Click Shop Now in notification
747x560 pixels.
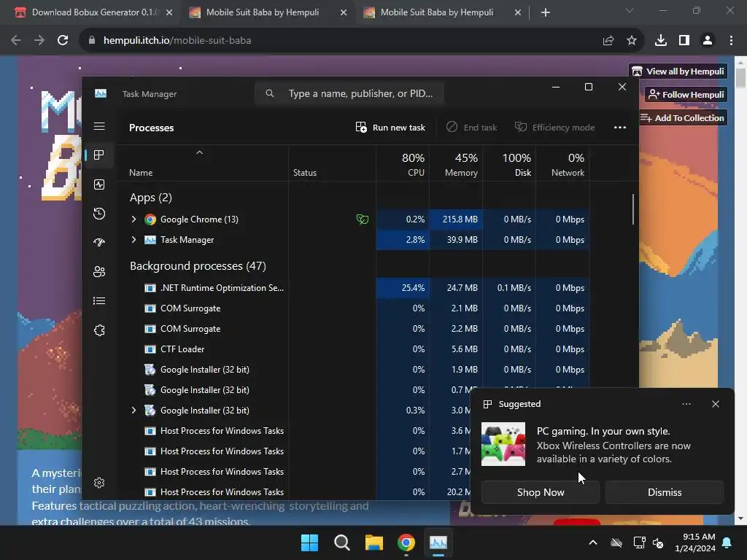click(541, 492)
